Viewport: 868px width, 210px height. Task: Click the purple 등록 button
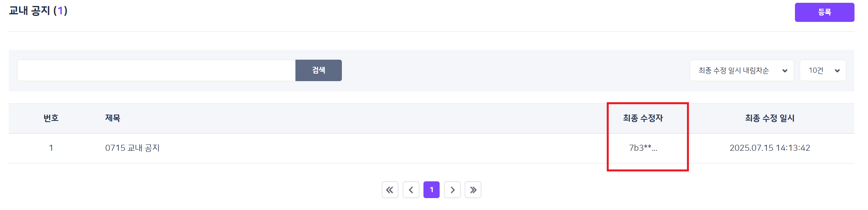(824, 12)
